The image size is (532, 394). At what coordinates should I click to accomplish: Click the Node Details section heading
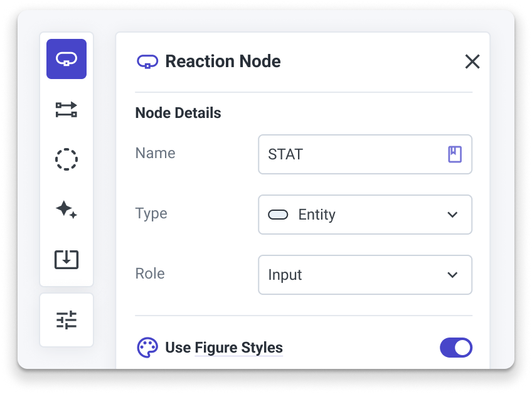(178, 113)
